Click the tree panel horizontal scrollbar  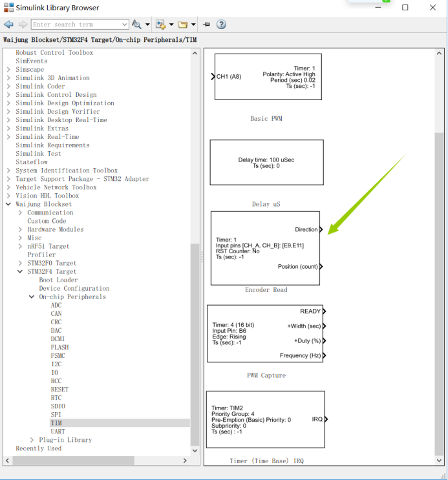tap(73, 461)
